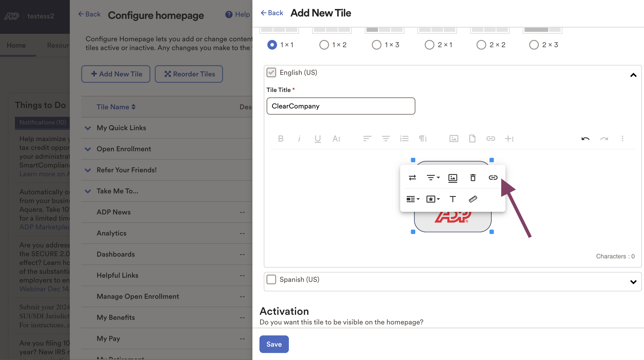Select the 1 × 1 tile size

pyautogui.click(x=272, y=45)
